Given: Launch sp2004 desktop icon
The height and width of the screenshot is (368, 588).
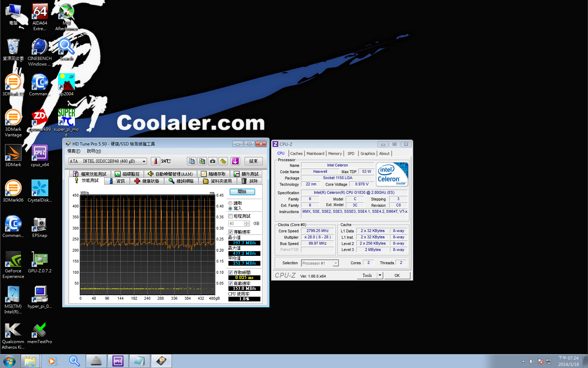Looking at the screenshot, I should coord(66,85).
